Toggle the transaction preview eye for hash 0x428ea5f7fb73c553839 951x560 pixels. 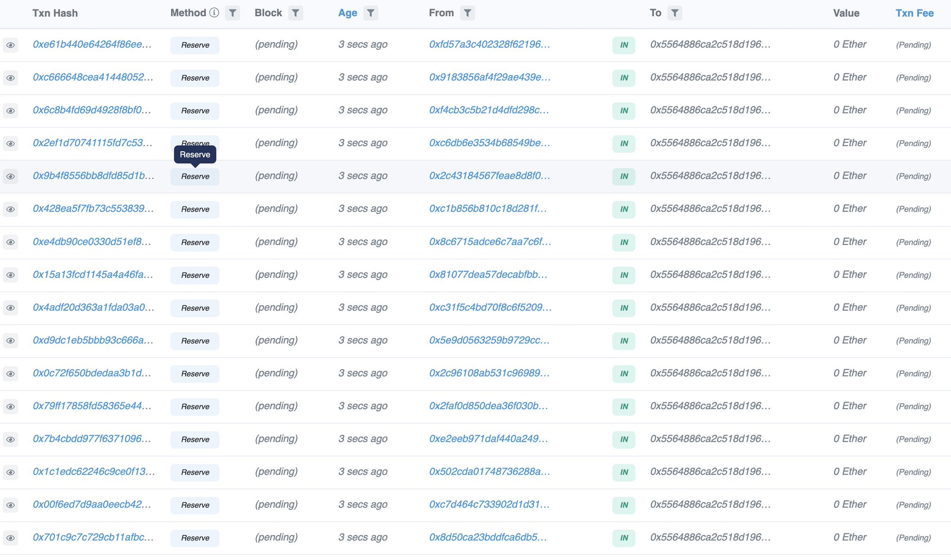pyautogui.click(x=11, y=209)
